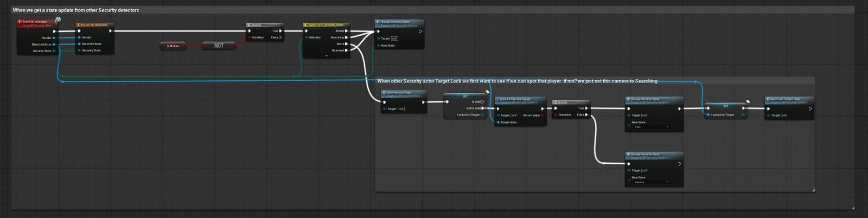
Task: Click the inner comment box resize handle
Action: [813, 190]
